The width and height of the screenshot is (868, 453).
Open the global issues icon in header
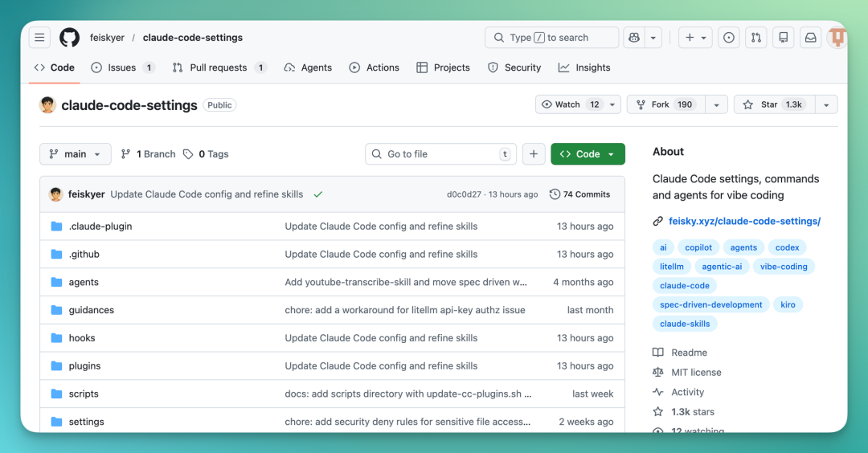729,38
